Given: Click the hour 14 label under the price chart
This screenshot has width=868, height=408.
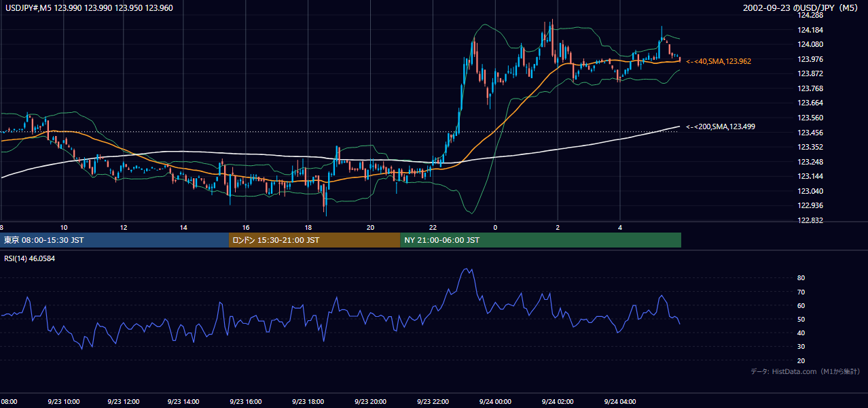Looking at the screenshot, I should [x=183, y=228].
